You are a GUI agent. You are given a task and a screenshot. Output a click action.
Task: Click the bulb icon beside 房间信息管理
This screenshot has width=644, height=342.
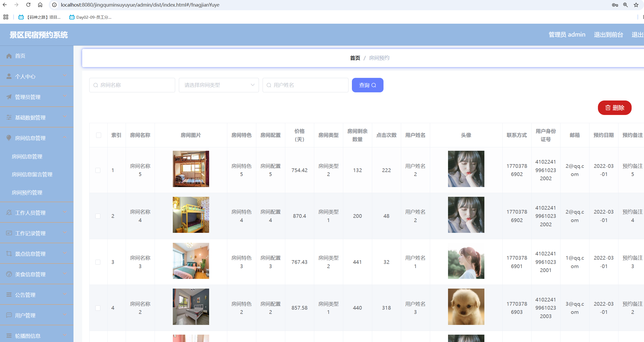9,138
